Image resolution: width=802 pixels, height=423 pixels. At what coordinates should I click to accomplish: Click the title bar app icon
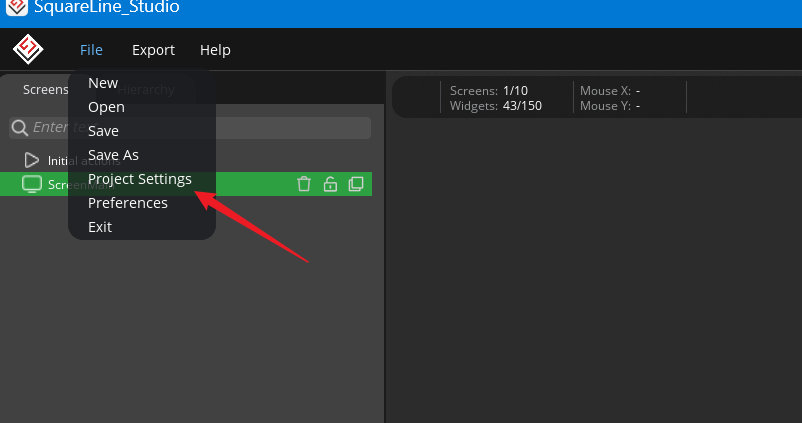pos(16,7)
